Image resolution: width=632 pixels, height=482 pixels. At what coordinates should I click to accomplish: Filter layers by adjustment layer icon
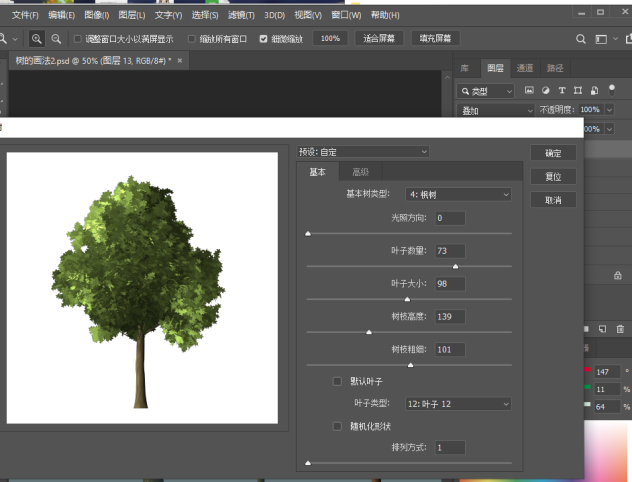pyautogui.click(x=546, y=91)
